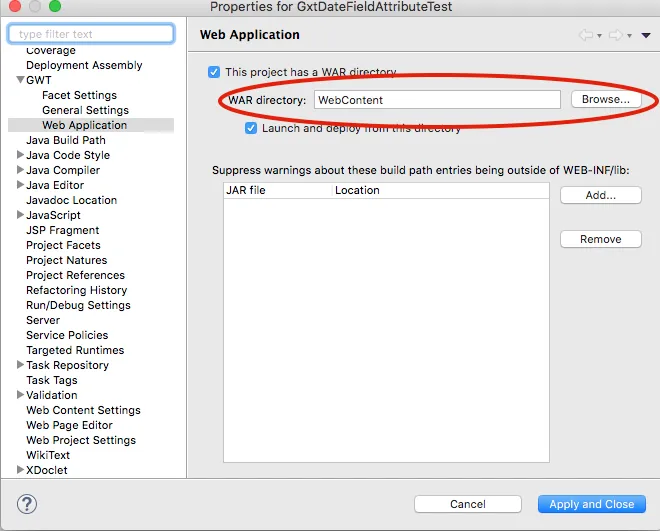The height and width of the screenshot is (531, 660).
Task: Click the forward navigation arrow icon
Action: [x=616, y=35]
